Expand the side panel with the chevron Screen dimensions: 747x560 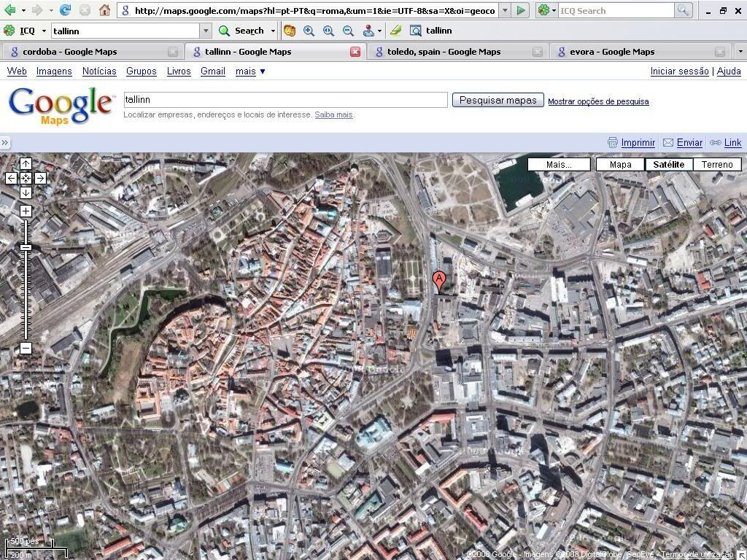[5, 143]
